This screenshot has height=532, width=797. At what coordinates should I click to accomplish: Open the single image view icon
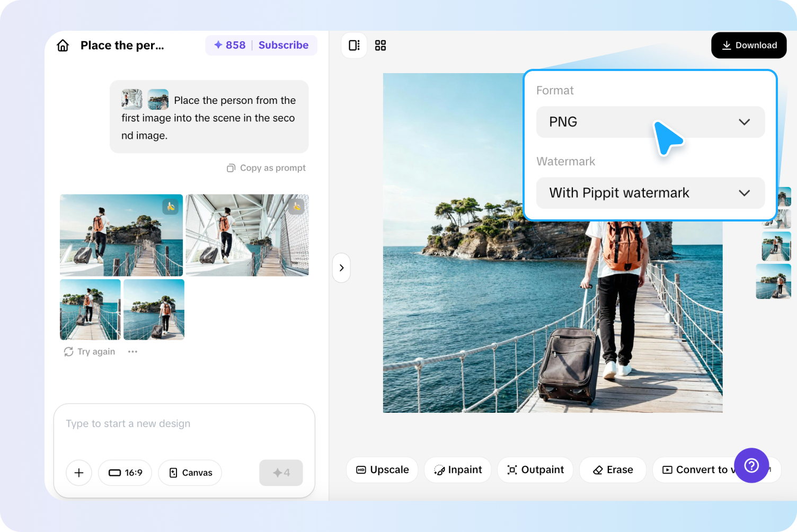pos(354,46)
